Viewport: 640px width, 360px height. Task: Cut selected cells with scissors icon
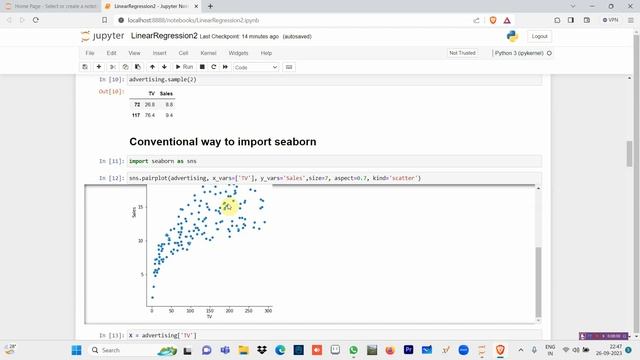tap(113, 67)
